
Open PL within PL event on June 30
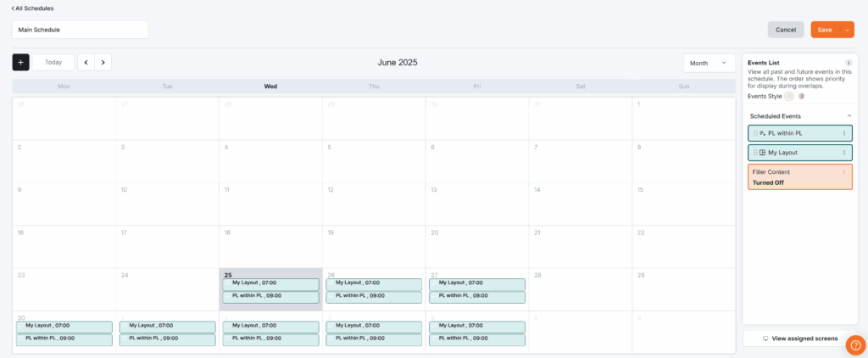tap(64, 339)
